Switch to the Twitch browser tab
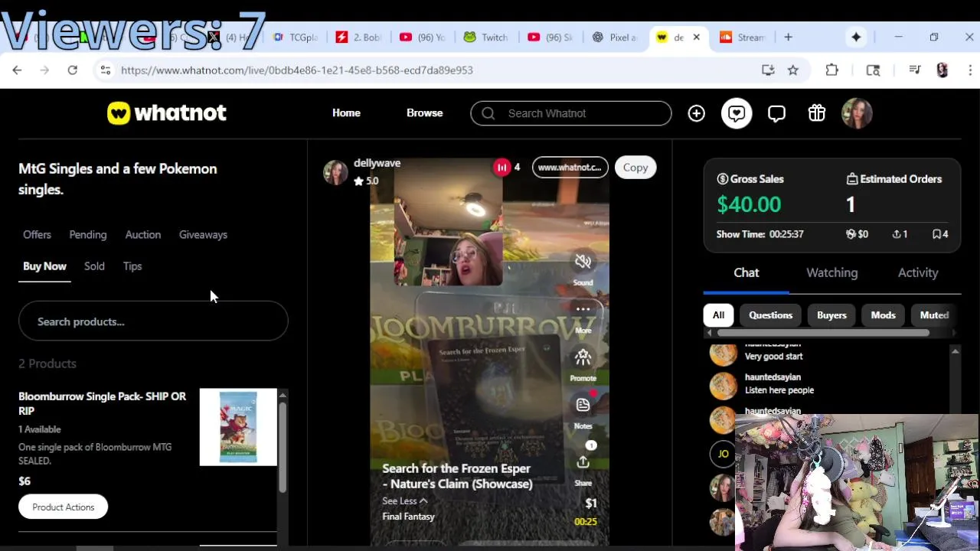 (486, 37)
